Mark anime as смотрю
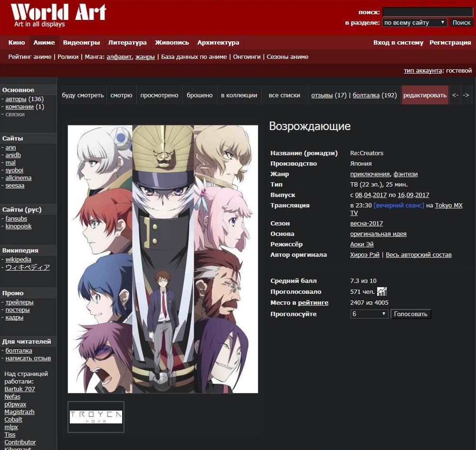Screen dimensions: 476x450 pyautogui.click(x=122, y=95)
